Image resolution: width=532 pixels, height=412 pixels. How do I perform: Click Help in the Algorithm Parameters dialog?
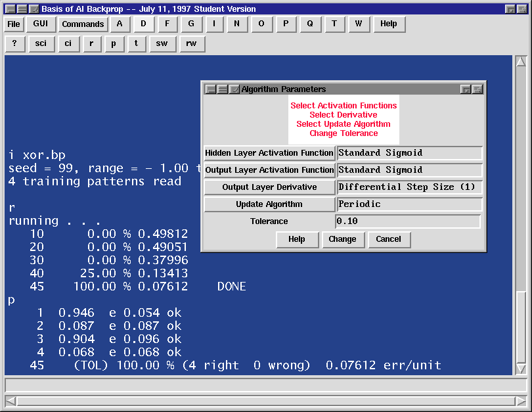tap(297, 239)
